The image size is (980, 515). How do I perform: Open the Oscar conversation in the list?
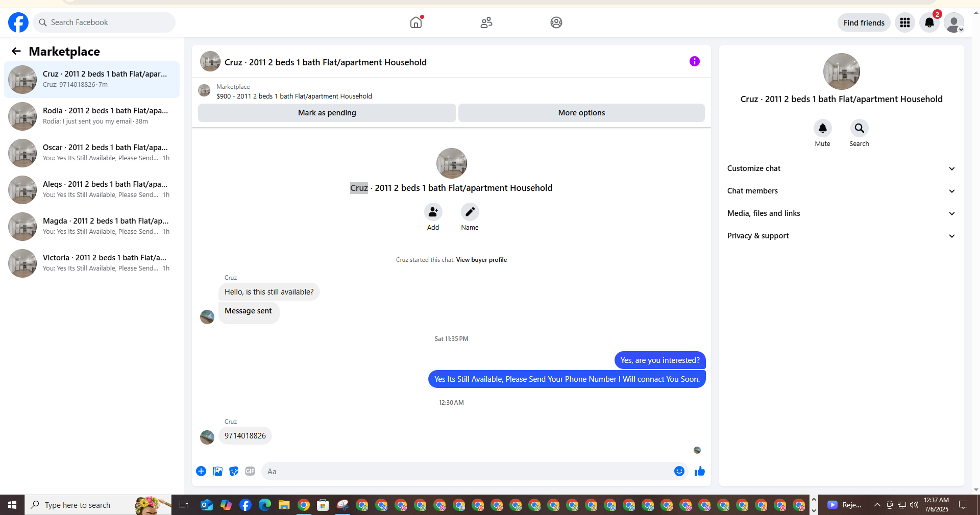[x=92, y=153]
